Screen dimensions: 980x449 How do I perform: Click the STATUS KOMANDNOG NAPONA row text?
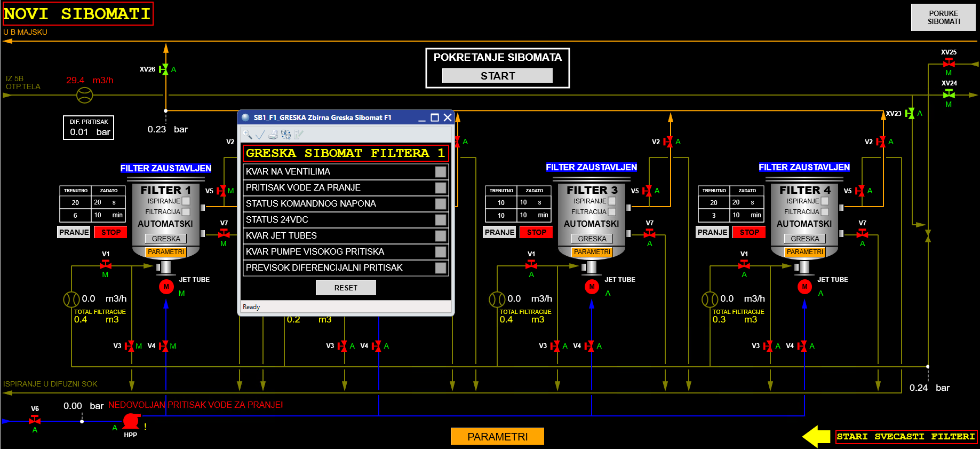311,203
